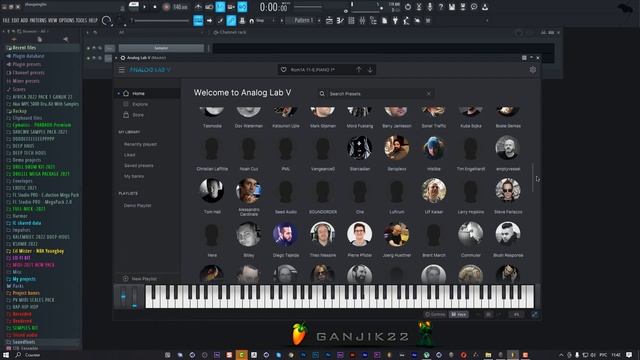Expand the Recent files folder
This screenshot has height=360, width=640.
click(x=24, y=48)
